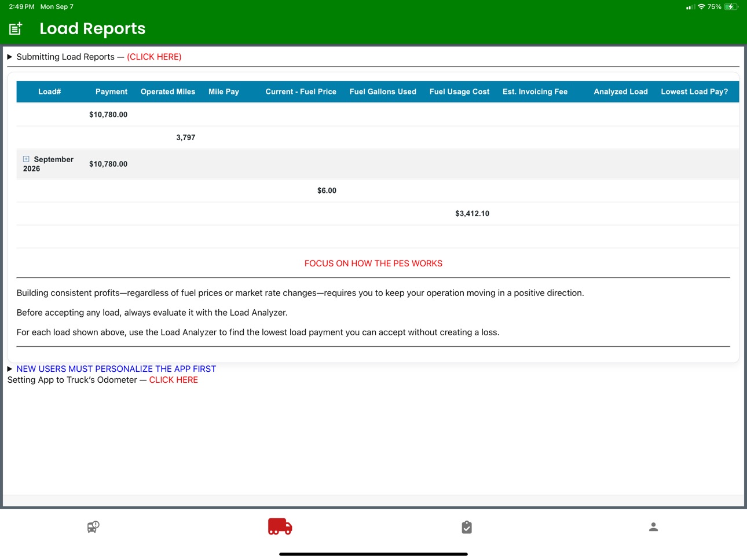Tap the Load Reports page title
The height and width of the screenshot is (560, 747).
[93, 28]
